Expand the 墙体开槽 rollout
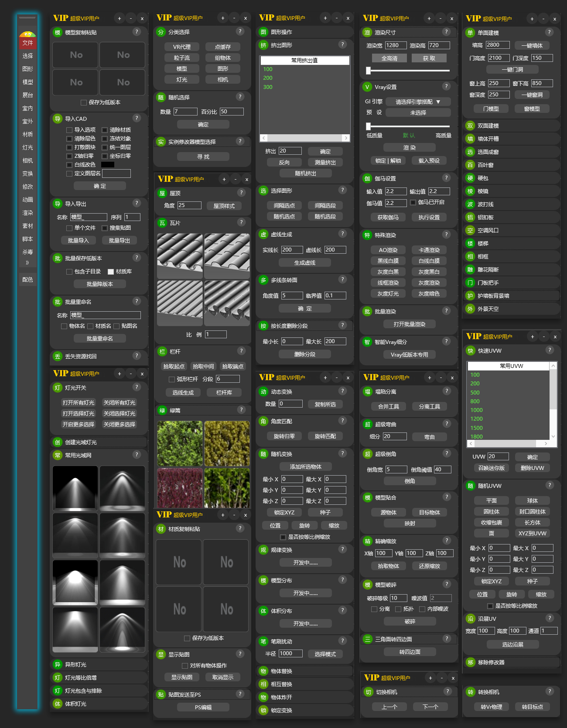The image size is (567, 728). coord(511,139)
